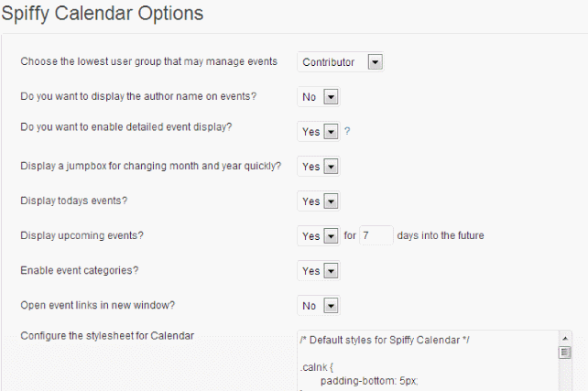Image resolution: width=588 pixels, height=391 pixels.
Task: Open the detailed event display dropdown
Action: click(x=319, y=132)
